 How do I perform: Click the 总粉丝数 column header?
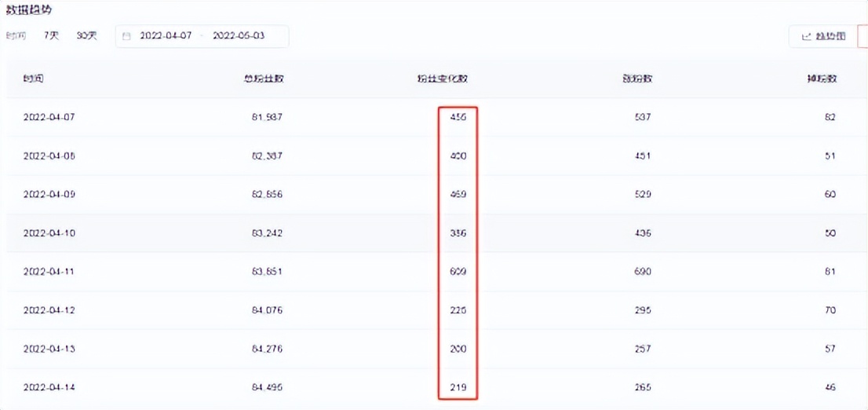click(x=263, y=79)
